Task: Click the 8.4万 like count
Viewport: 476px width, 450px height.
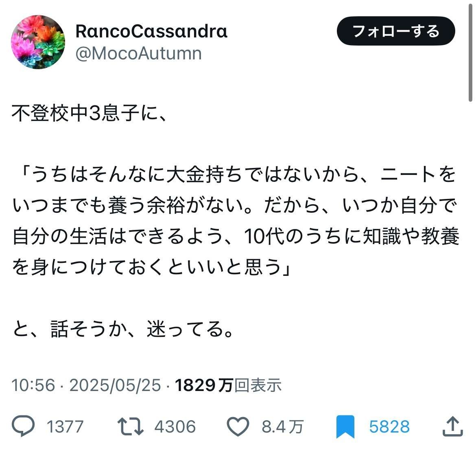Action: [x=282, y=427]
